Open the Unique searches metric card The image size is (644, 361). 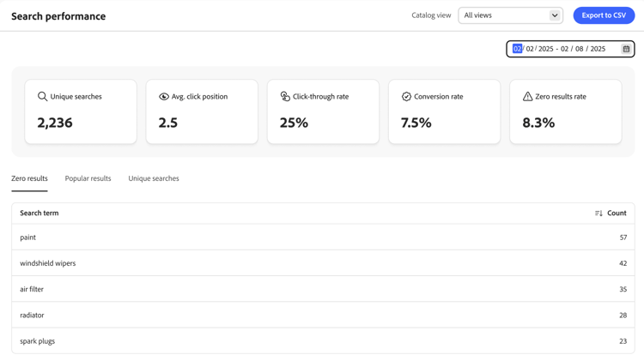(81, 111)
